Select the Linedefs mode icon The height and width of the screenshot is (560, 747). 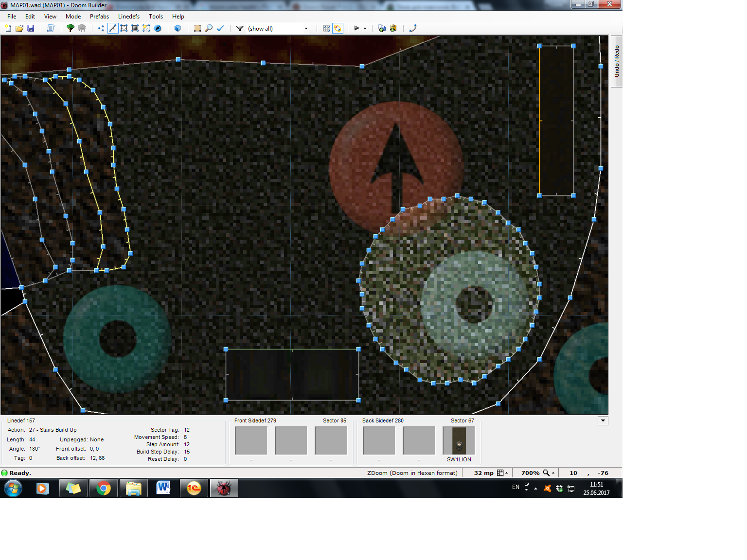(113, 28)
